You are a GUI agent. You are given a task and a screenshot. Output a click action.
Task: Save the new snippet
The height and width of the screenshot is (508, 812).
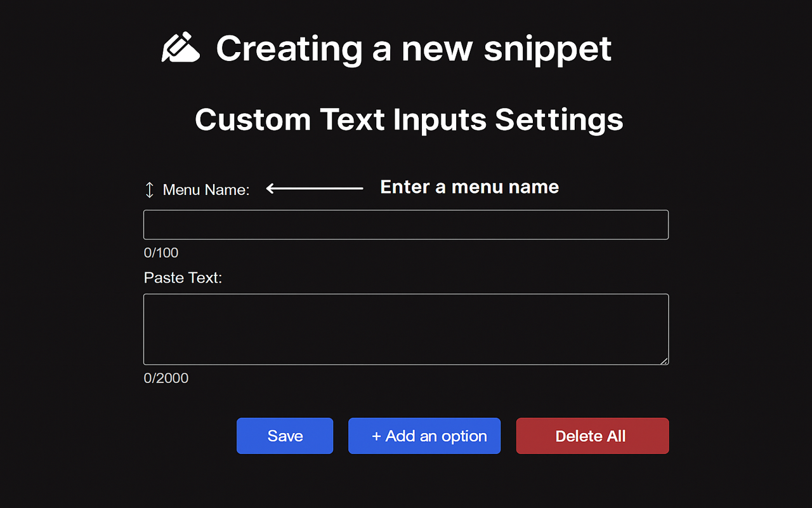[x=285, y=436]
